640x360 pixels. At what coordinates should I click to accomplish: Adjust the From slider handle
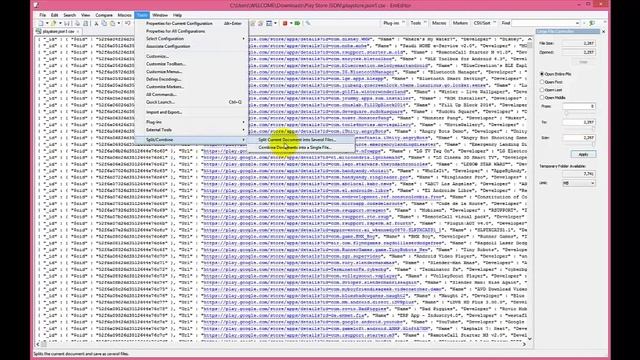566,113
